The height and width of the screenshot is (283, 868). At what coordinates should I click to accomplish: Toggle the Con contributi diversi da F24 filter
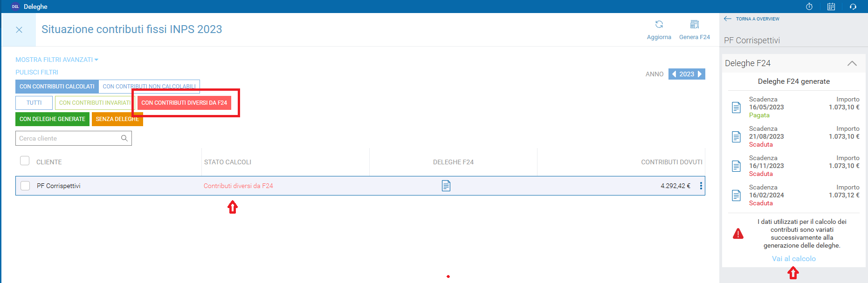(x=184, y=103)
